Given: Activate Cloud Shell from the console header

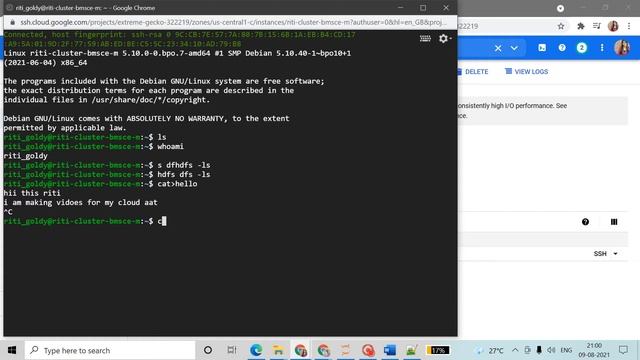Looking at the screenshot, I should click(542, 48).
